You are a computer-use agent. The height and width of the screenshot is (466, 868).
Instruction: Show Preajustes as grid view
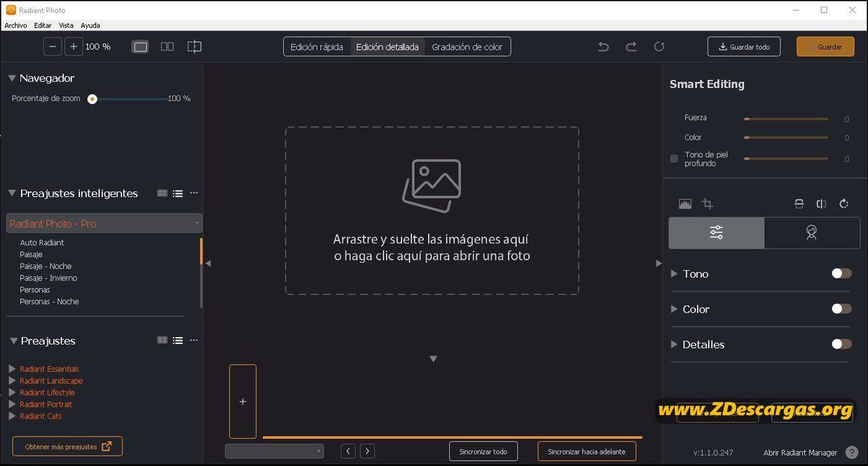click(x=162, y=341)
